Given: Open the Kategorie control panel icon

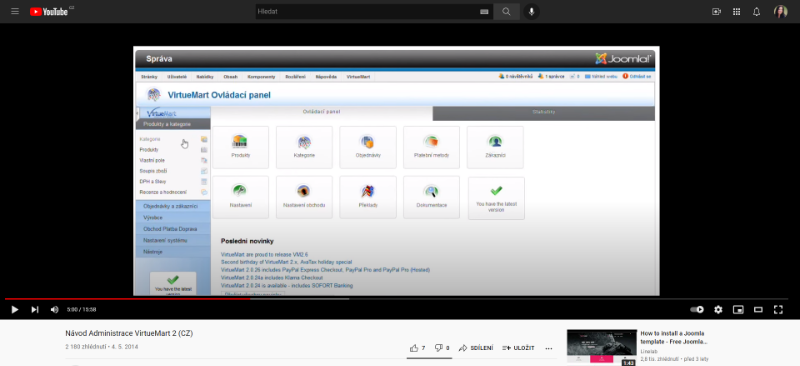Looking at the screenshot, I should click(304, 147).
